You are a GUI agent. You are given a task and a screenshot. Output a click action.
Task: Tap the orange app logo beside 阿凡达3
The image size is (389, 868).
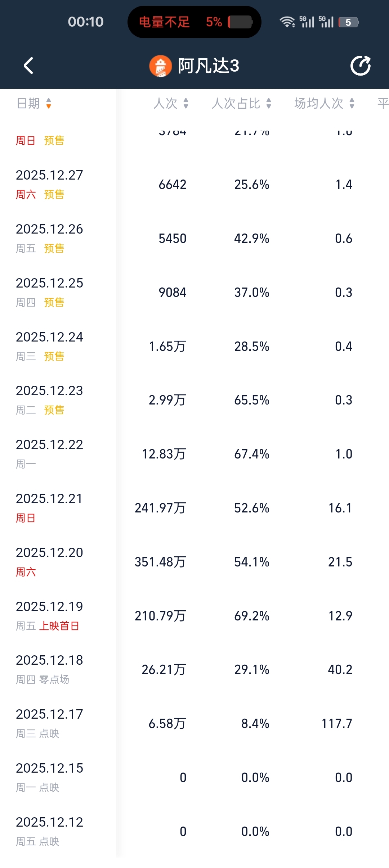pyautogui.click(x=160, y=66)
